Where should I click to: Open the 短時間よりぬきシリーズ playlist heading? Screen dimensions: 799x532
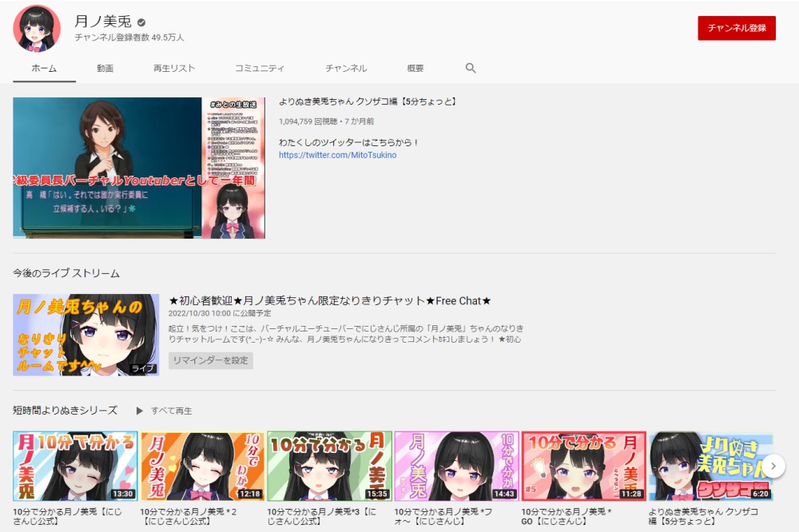66,411
